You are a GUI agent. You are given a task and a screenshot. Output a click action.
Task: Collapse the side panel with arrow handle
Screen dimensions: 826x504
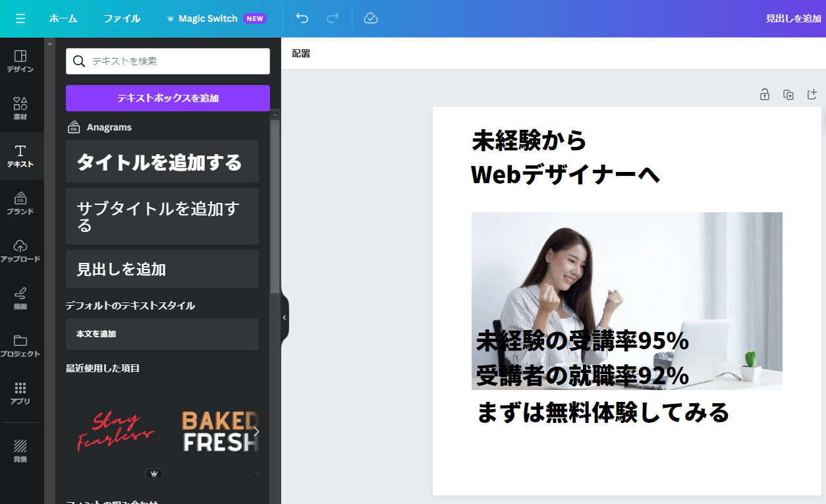point(285,318)
